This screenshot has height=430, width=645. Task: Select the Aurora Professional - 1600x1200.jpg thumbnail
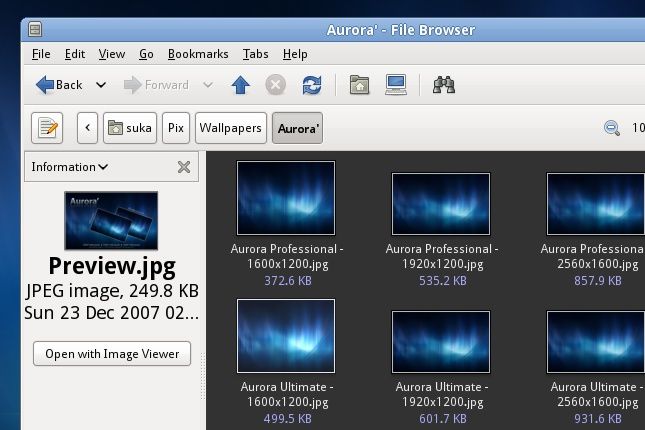tap(286, 198)
